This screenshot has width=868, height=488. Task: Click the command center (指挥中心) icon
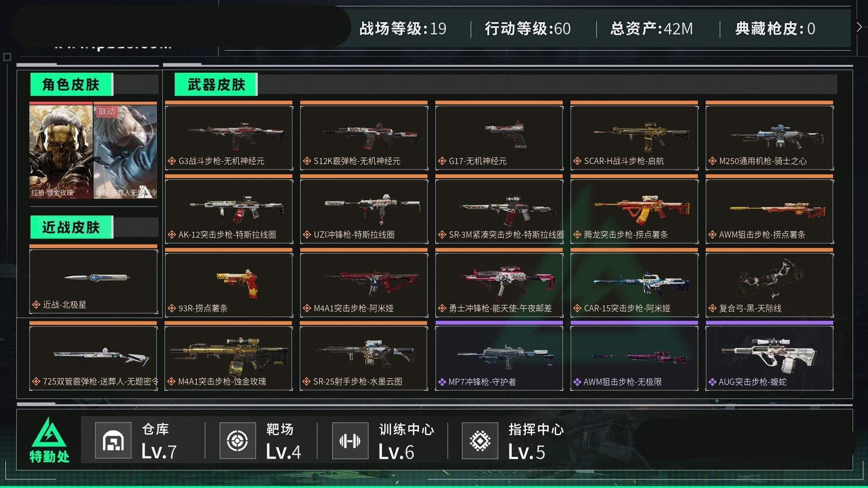pos(480,441)
